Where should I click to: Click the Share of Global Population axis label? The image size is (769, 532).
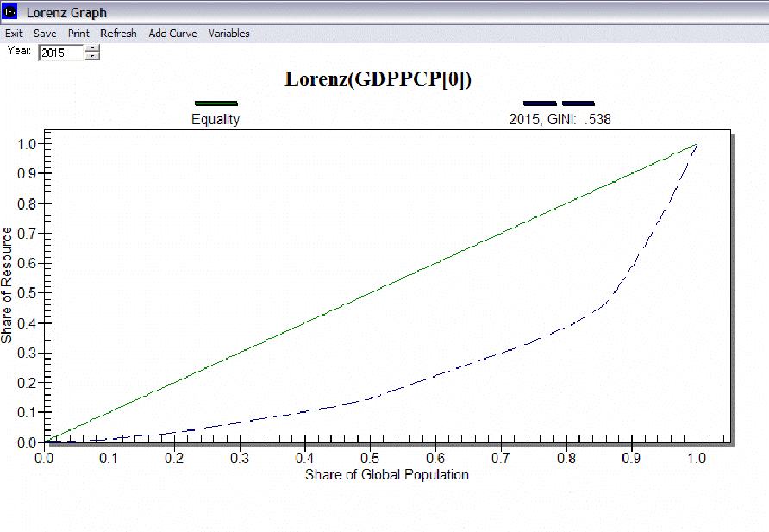coord(386,474)
